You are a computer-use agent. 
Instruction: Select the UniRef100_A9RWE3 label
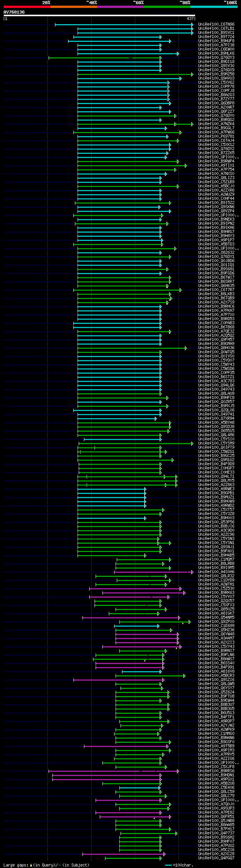coord(216,489)
